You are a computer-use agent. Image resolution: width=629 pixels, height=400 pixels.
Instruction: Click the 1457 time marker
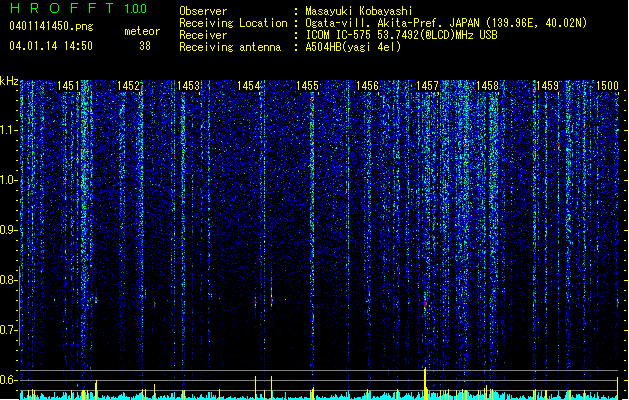427,86
